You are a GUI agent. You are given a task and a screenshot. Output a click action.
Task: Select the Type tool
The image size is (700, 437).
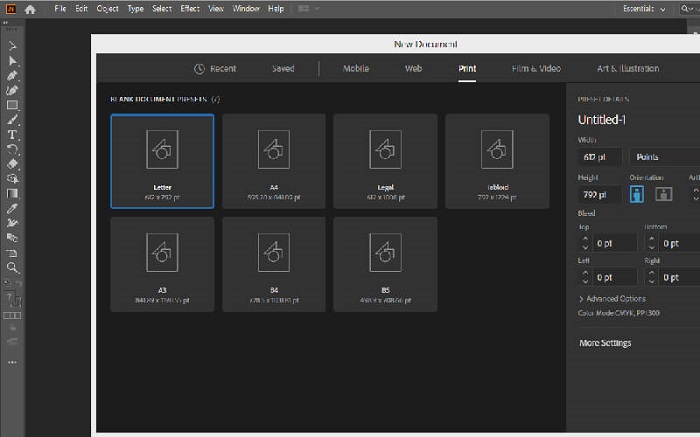click(x=12, y=134)
